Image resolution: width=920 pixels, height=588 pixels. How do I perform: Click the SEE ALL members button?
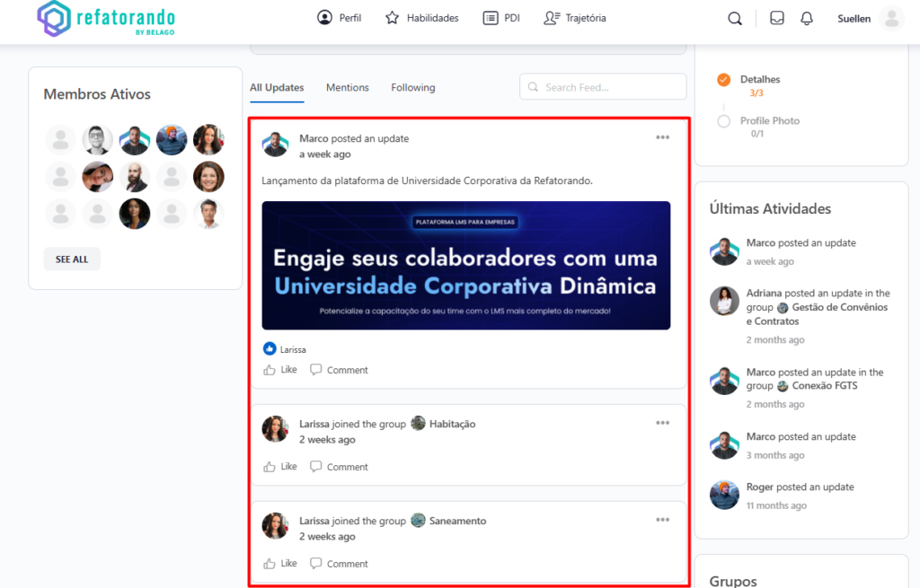pos(72,259)
